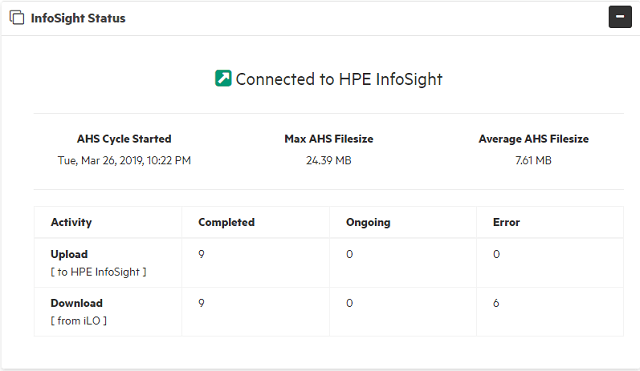Click the Activity column header
This screenshot has width=640, height=371.
click(x=71, y=222)
